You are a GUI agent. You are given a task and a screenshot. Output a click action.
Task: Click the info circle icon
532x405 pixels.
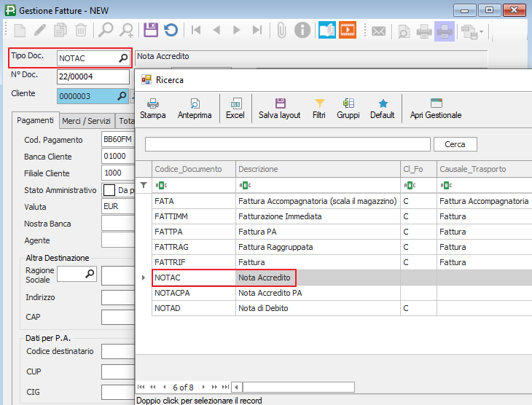tap(302, 31)
